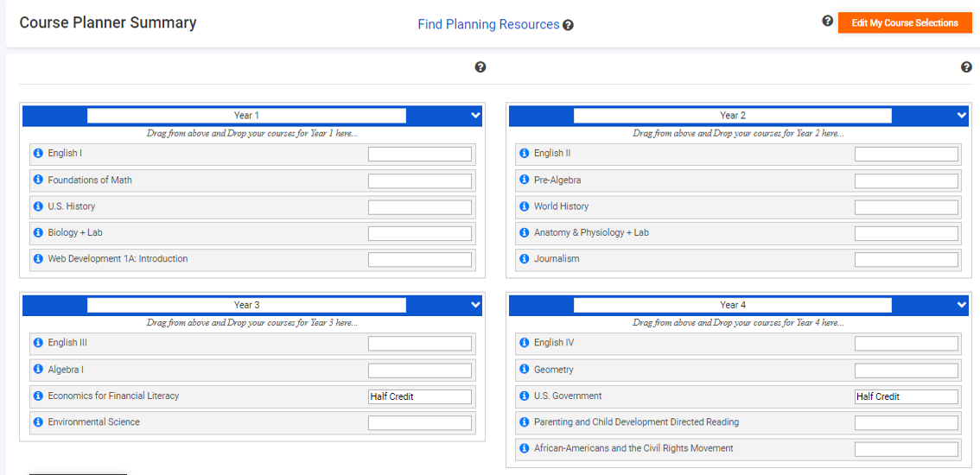
Task: Click help icon next to Find Planning Resources
Action: point(568,25)
